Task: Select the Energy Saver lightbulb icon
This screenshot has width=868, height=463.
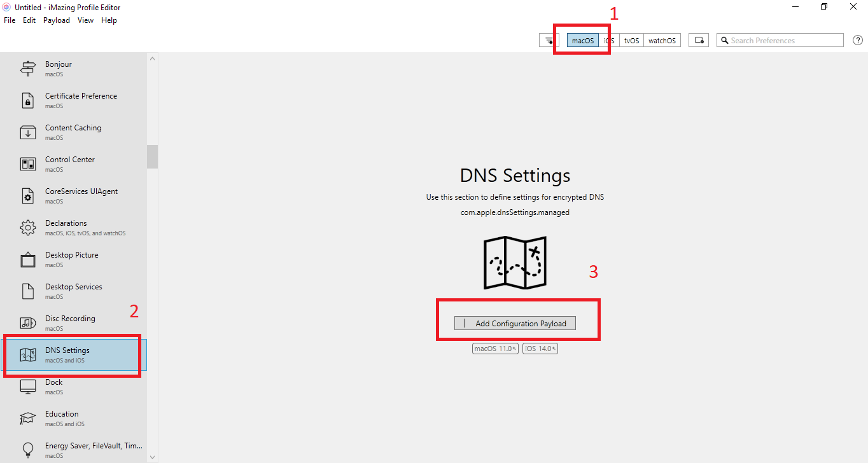Action: click(28, 450)
